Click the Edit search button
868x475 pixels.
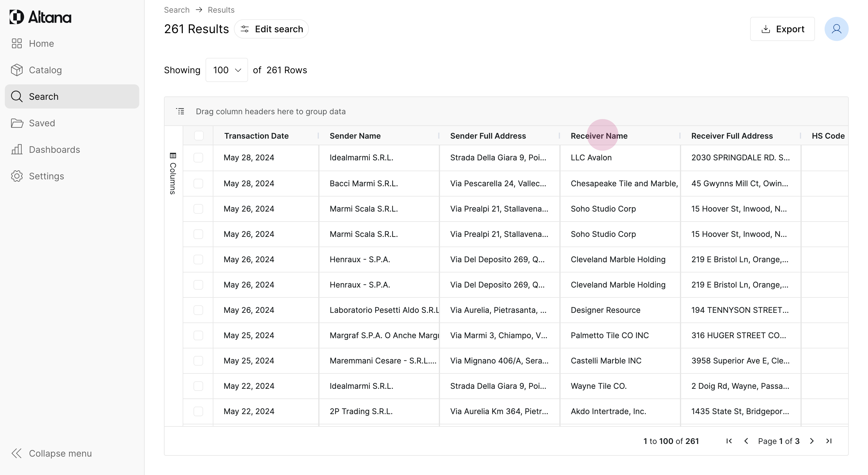pos(272,29)
